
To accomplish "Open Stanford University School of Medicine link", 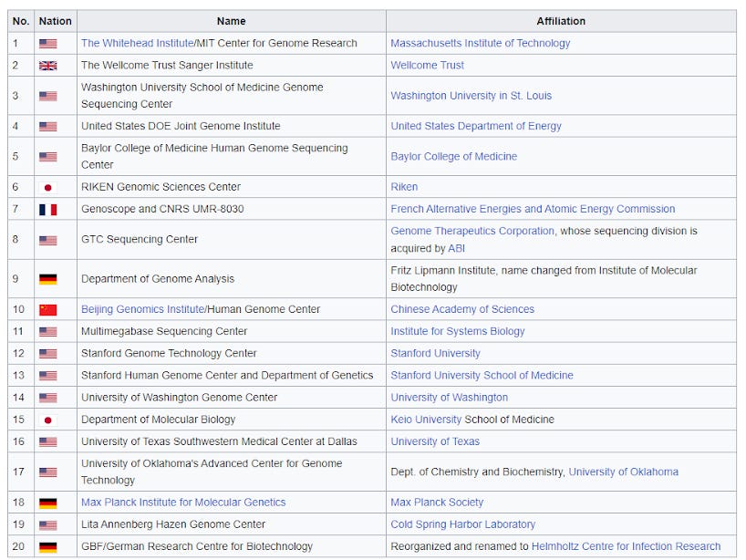I will (482, 376).
